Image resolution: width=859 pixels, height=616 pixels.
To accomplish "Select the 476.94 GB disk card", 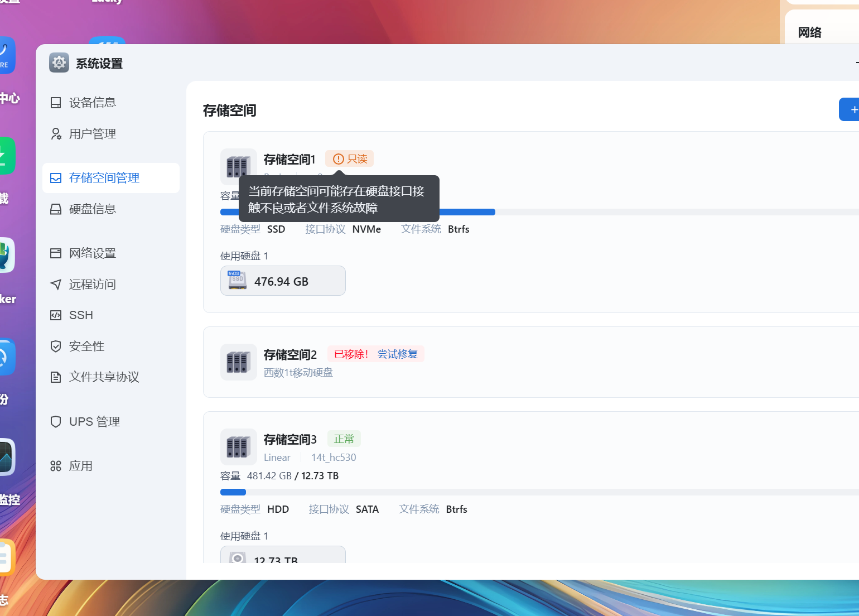I will (283, 281).
